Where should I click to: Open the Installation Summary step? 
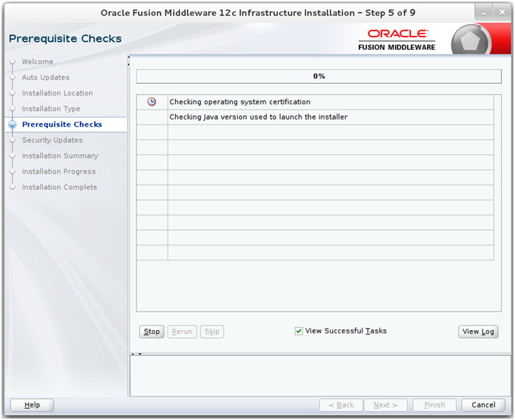coord(60,156)
